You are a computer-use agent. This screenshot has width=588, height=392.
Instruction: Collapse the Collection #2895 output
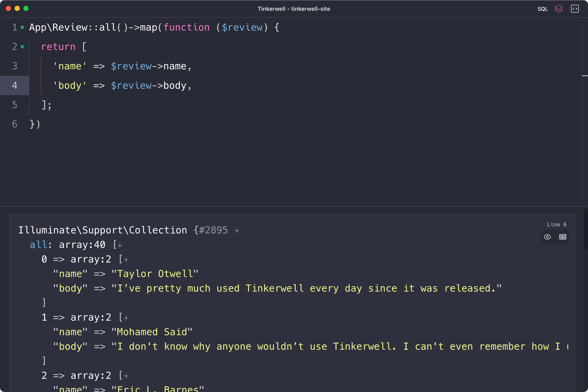point(237,231)
